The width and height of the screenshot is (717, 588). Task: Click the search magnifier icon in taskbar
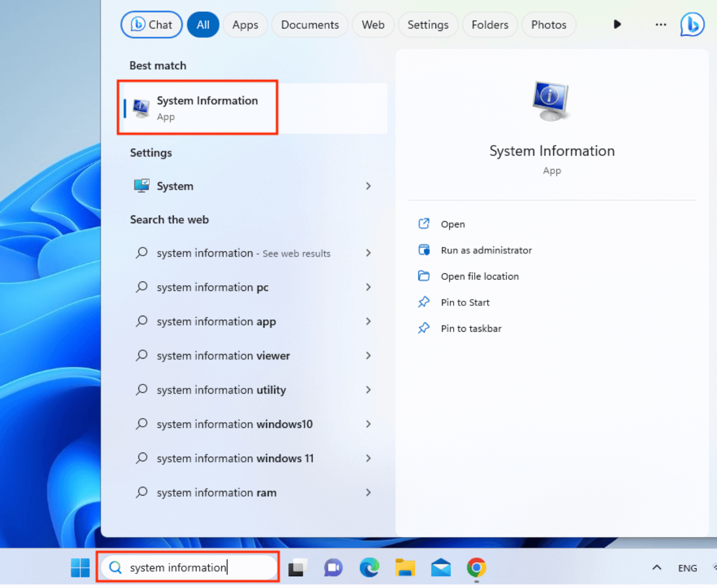click(116, 567)
